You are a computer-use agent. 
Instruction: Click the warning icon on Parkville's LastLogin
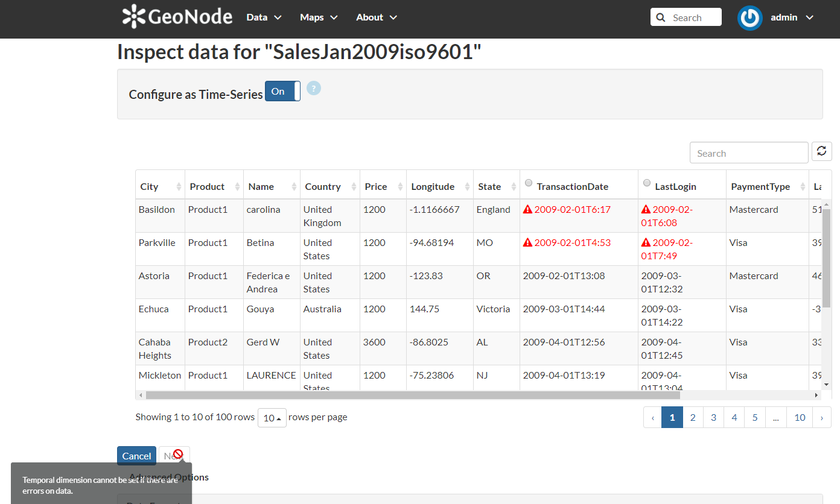pyautogui.click(x=646, y=242)
